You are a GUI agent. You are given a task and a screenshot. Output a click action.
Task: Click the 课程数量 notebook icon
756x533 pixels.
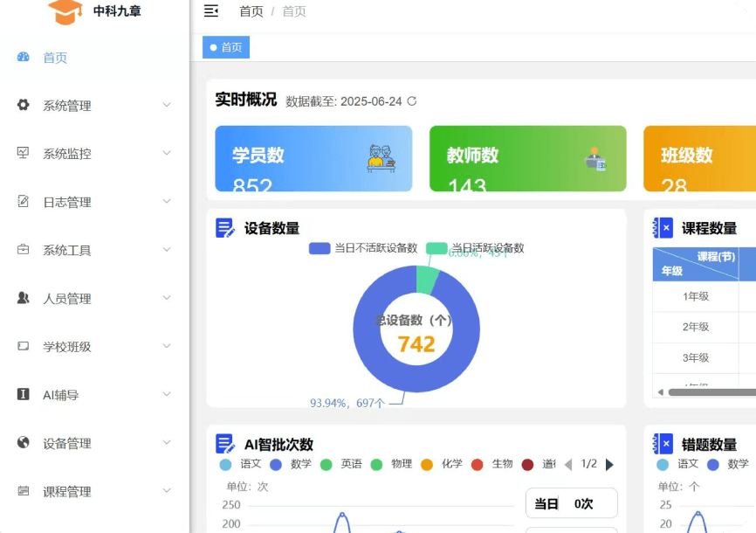click(663, 228)
